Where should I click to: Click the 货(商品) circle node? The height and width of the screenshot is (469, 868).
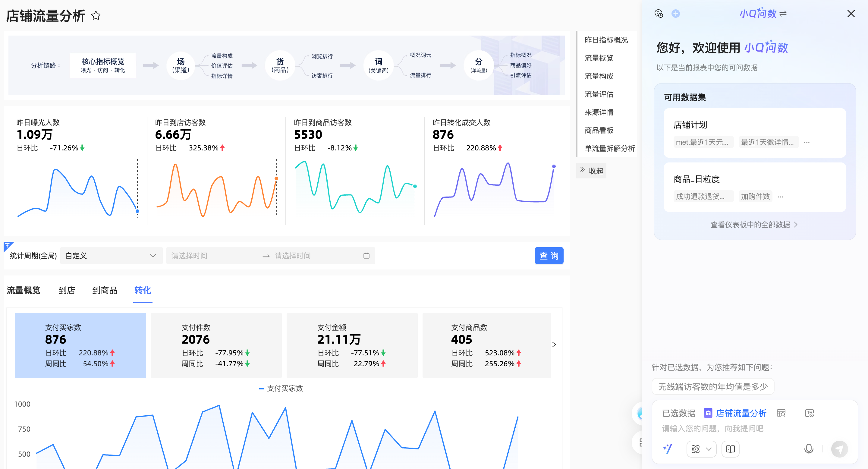pos(280,65)
